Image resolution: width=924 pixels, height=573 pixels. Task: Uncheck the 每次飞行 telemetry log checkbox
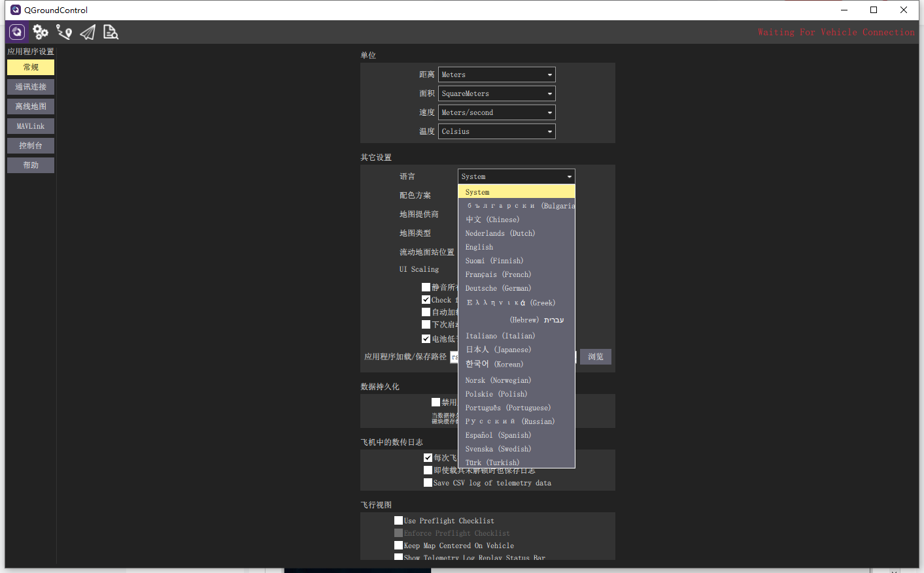click(x=428, y=458)
